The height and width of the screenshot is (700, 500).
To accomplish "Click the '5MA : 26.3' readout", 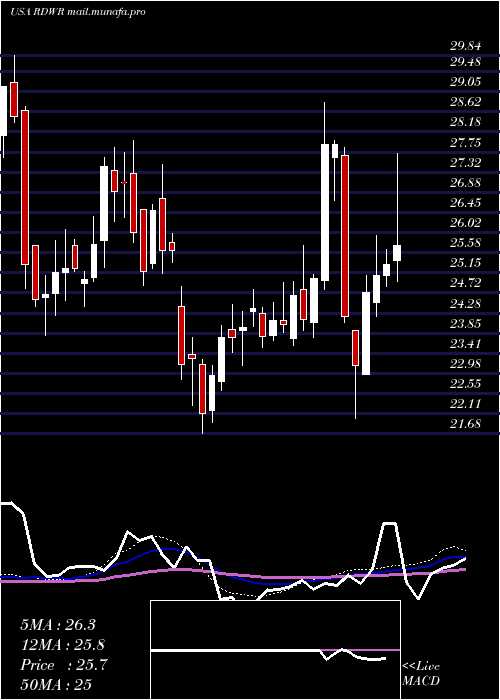I will [58, 625].
